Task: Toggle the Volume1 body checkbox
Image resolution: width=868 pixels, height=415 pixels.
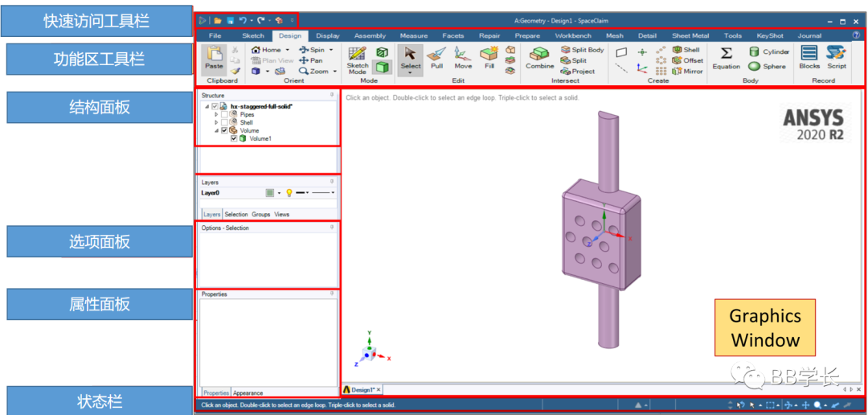Action: click(x=234, y=138)
